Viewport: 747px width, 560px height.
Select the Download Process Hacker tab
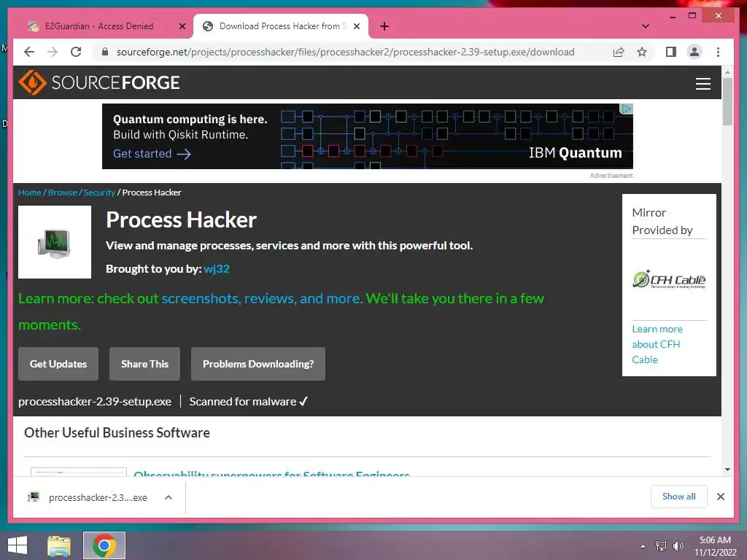[281, 26]
